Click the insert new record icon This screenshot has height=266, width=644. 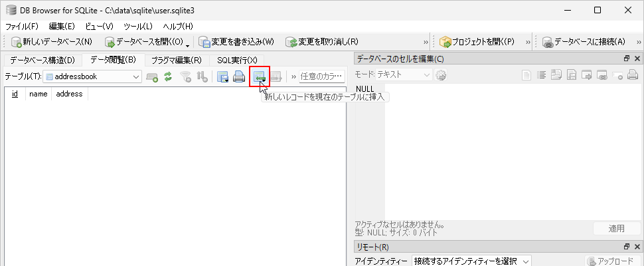[260, 76]
